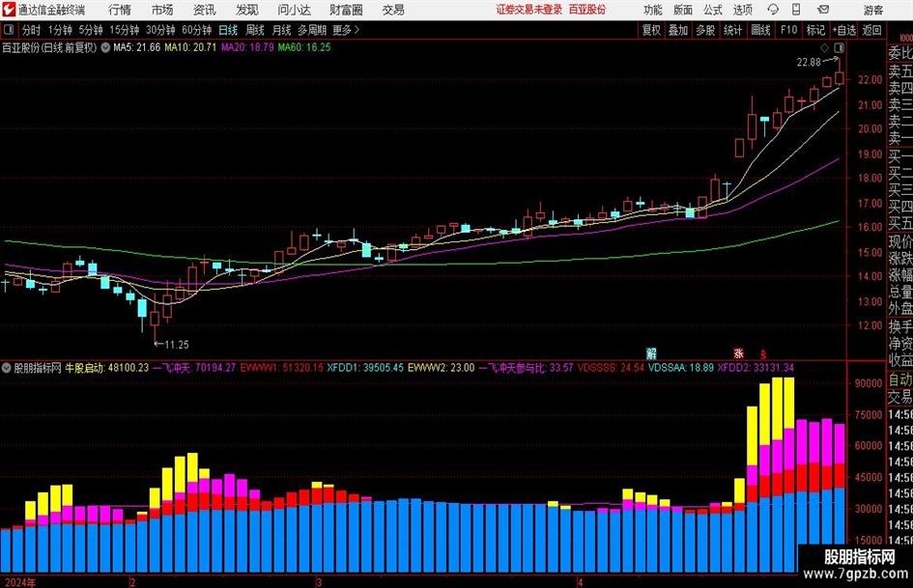Click the 11.25 low price label
913x588 pixels.
pos(177,345)
